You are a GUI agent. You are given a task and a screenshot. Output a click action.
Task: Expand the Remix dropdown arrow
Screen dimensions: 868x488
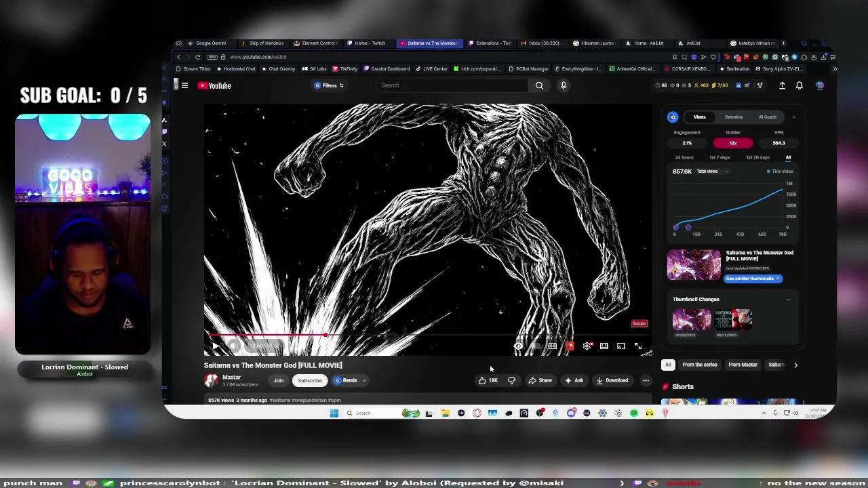(x=364, y=380)
